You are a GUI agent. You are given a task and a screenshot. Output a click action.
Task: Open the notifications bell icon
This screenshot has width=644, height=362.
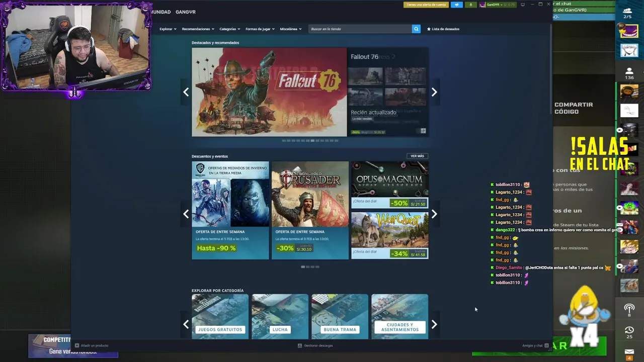pos(471,5)
